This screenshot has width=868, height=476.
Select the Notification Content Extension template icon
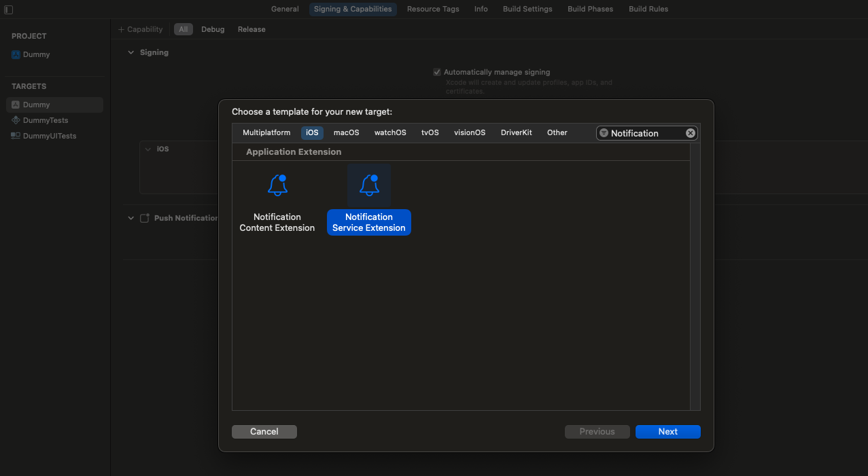[277, 185]
